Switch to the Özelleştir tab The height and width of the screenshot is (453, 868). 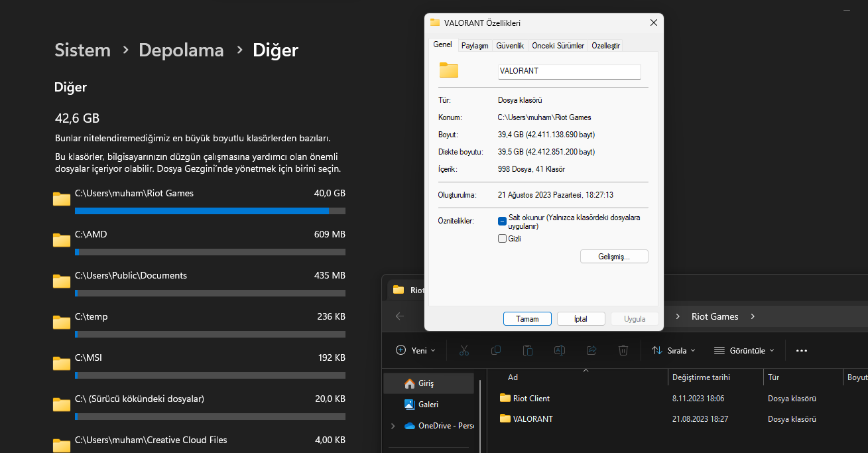(x=606, y=46)
